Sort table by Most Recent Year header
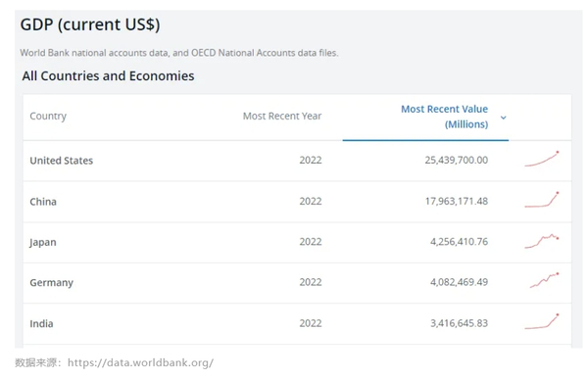 pyautogui.click(x=282, y=117)
